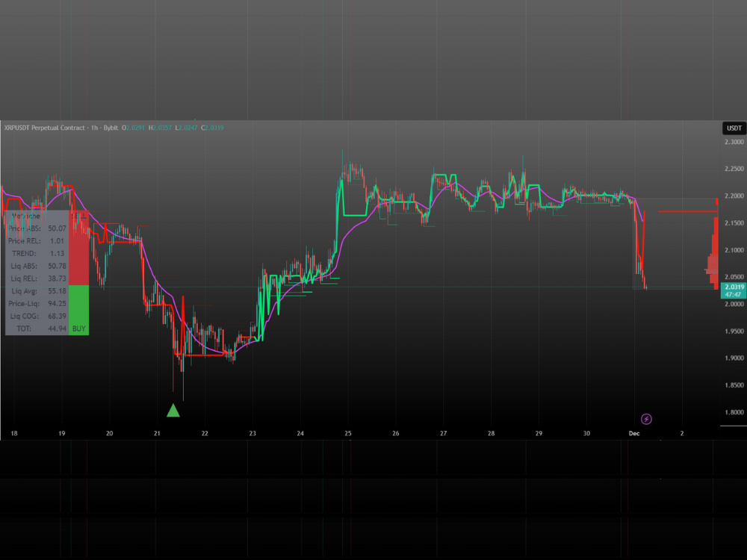Click date 21 on time axis
This screenshot has width=747, height=560.
click(x=157, y=433)
